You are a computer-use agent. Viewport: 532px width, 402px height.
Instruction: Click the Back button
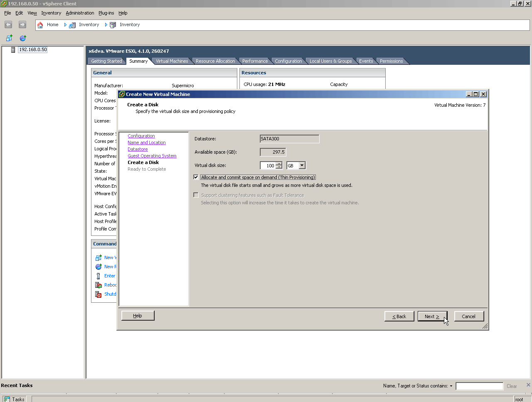(399, 316)
